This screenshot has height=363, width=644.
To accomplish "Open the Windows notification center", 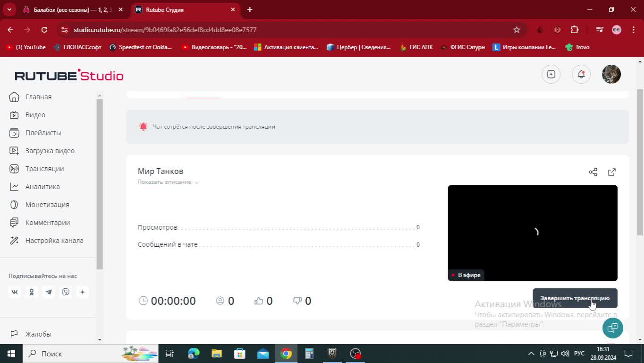I will pyautogui.click(x=628, y=354).
